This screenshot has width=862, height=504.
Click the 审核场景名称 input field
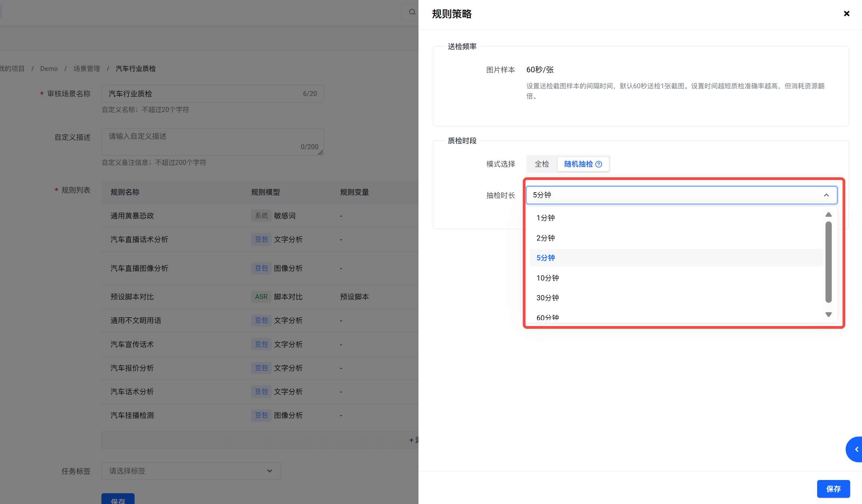coord(213,94)
